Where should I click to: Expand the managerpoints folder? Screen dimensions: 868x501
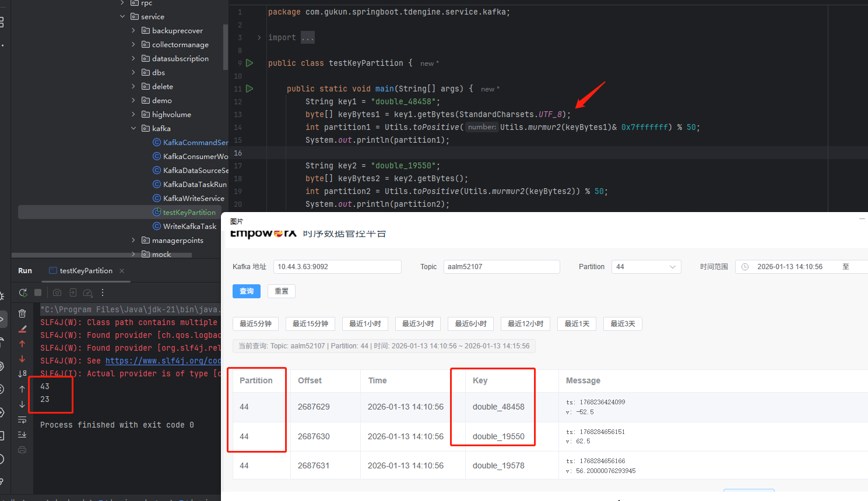133,240
